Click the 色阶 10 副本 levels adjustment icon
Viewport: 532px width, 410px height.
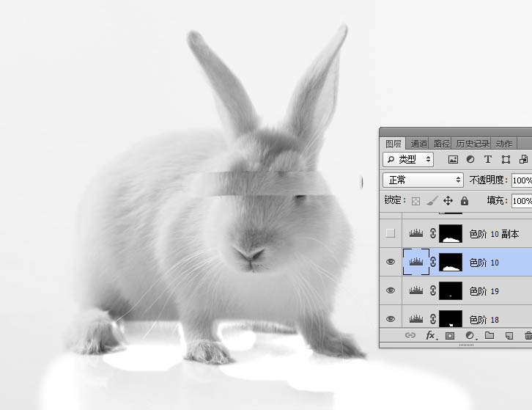coord(416,233)
